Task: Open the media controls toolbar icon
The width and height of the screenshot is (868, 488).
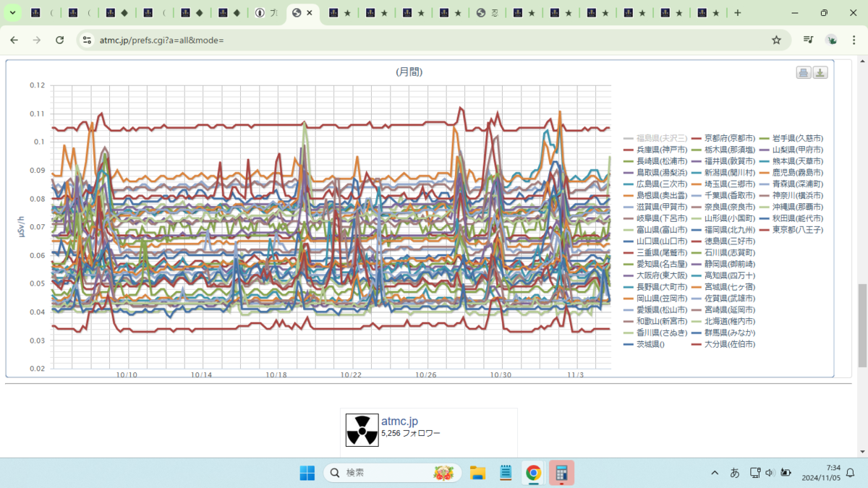Action: (809, 40)
